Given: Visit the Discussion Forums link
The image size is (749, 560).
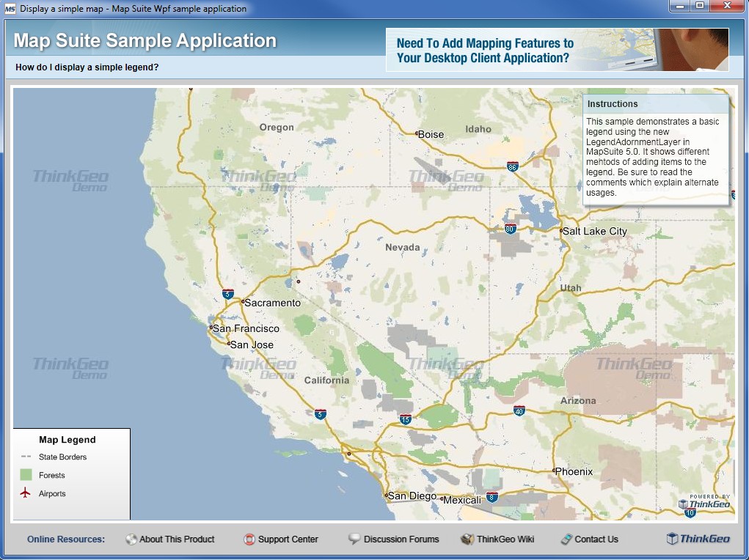Looking at the screenshot, I should click(x=401, y=539).
